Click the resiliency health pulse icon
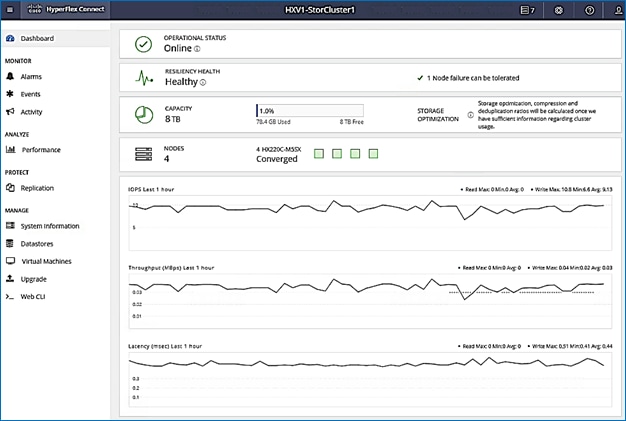 click(x=144, y=78)
